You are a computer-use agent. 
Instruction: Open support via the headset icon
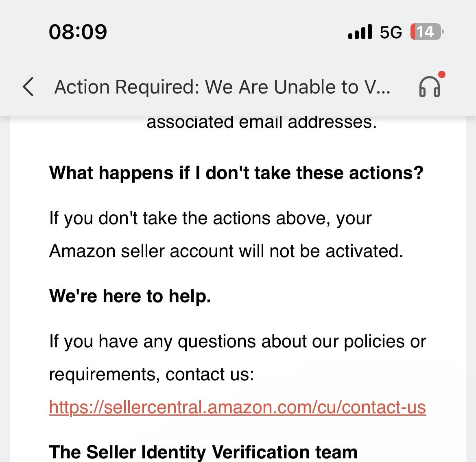tap(429, 87)
